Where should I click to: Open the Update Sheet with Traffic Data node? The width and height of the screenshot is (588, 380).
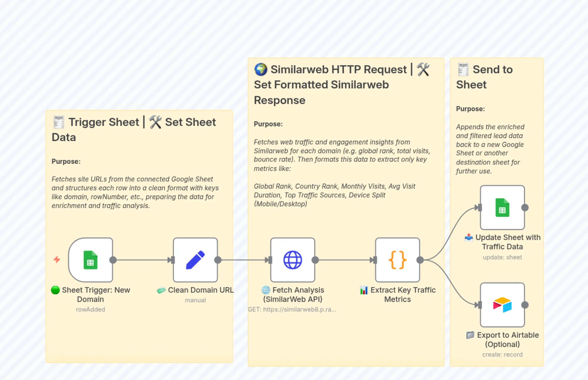[x=502, y=207]
